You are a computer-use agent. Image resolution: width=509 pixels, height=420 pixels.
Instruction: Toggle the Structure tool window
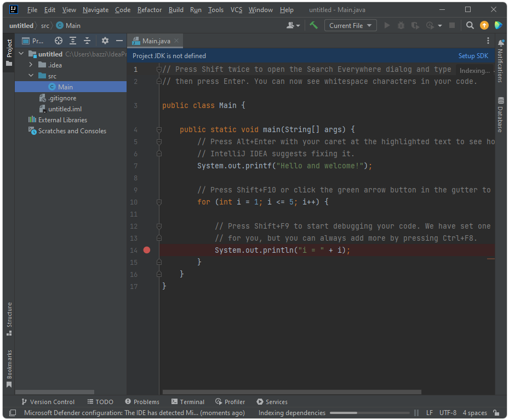pyautogui.click(x=9, y=319)
